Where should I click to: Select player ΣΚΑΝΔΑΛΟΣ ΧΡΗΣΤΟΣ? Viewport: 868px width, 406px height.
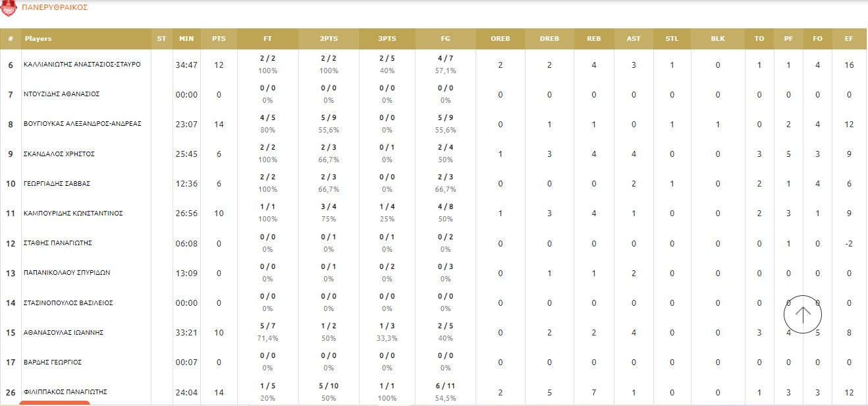(x=59, y=154)
